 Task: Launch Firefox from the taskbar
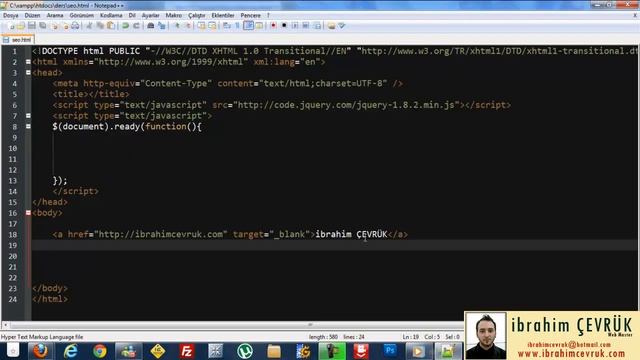tap(40, 351)
